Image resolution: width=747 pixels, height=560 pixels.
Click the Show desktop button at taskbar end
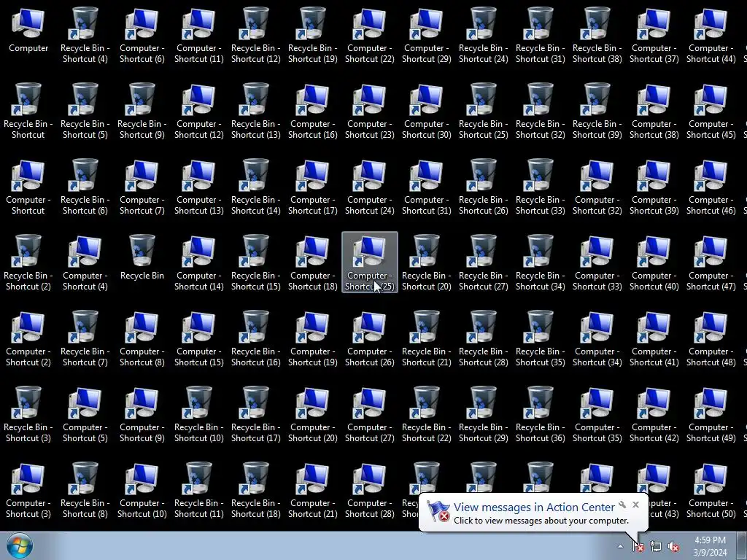tap(742, 546)
